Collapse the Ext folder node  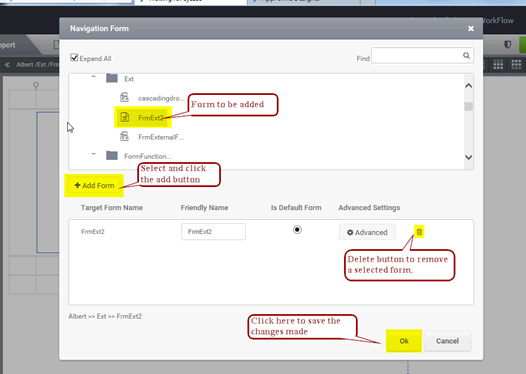click(x=94, y=77)
